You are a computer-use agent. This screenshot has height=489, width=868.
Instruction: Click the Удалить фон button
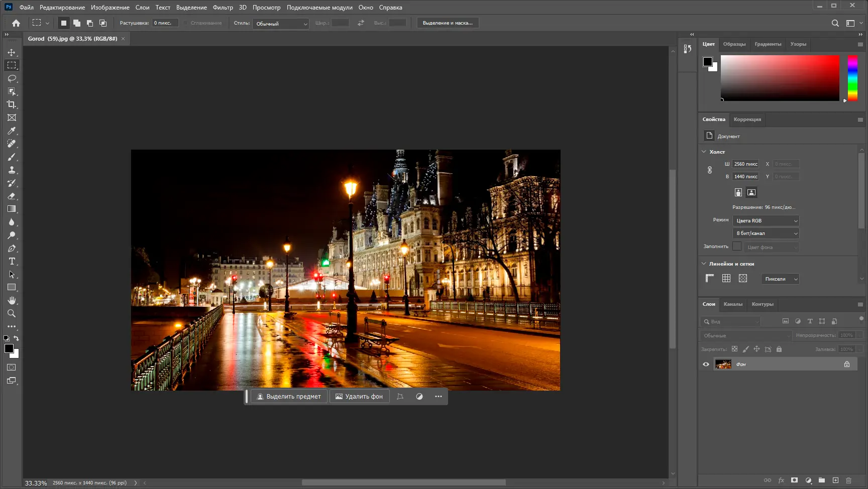(x=359, y=397)
